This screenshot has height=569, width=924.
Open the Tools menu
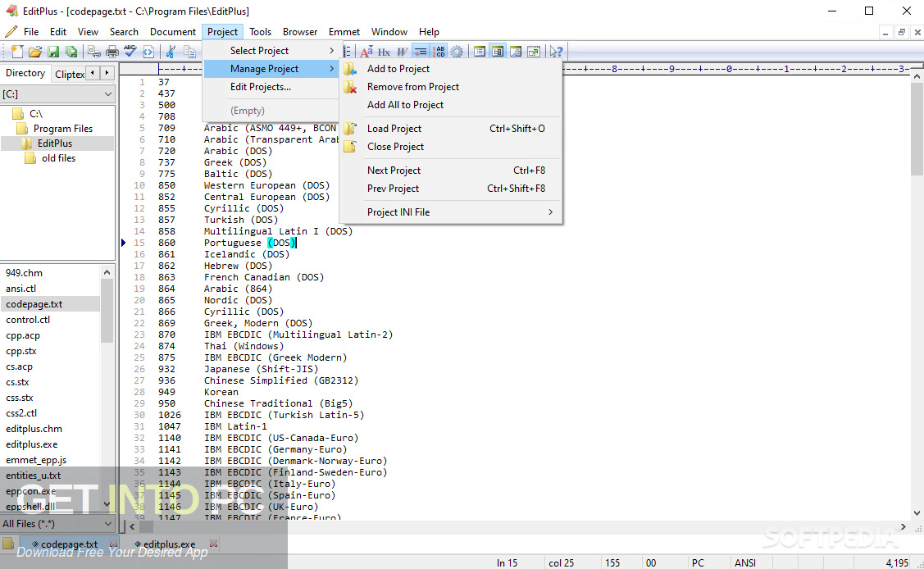pos(260,32)
